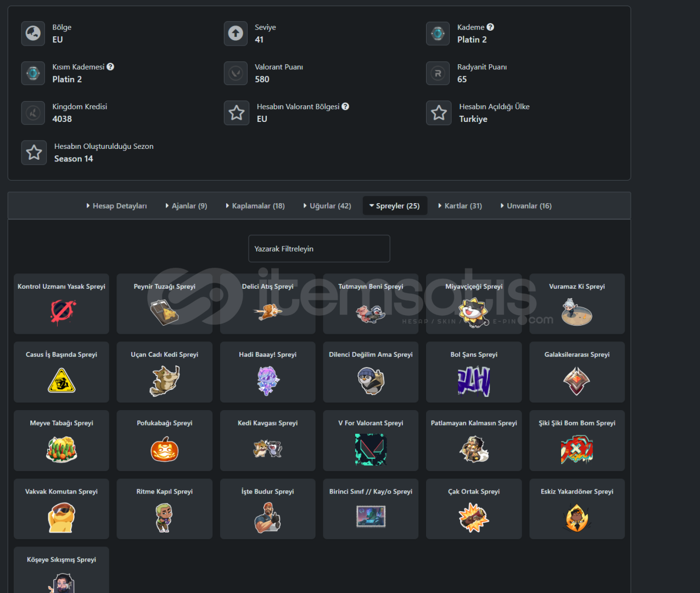
Task: Click the Hesabın Valorant Bölgesi help icon
Action: (x=345, y=107)
